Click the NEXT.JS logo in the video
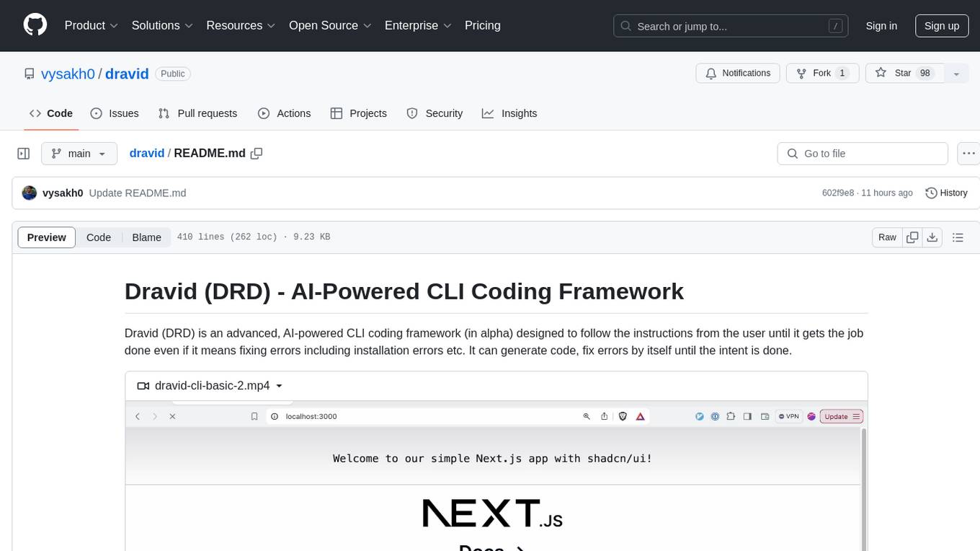 point(492,513)
